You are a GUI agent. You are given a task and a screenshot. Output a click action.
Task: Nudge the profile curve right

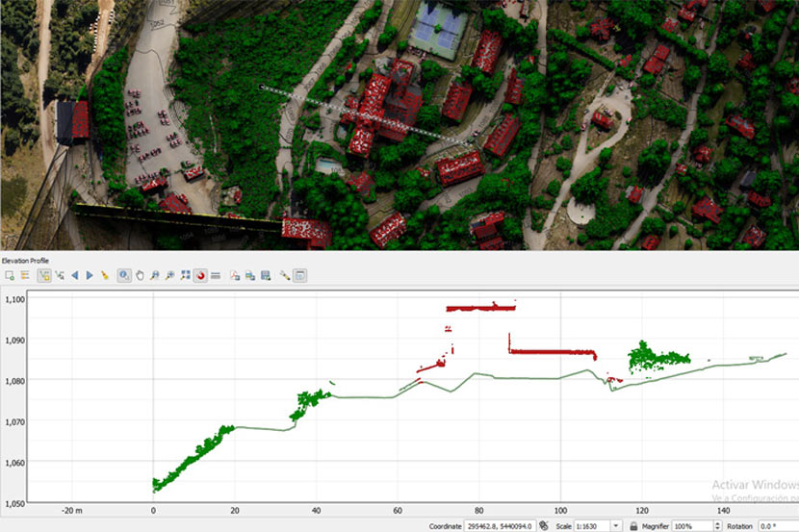pos(90,275)
